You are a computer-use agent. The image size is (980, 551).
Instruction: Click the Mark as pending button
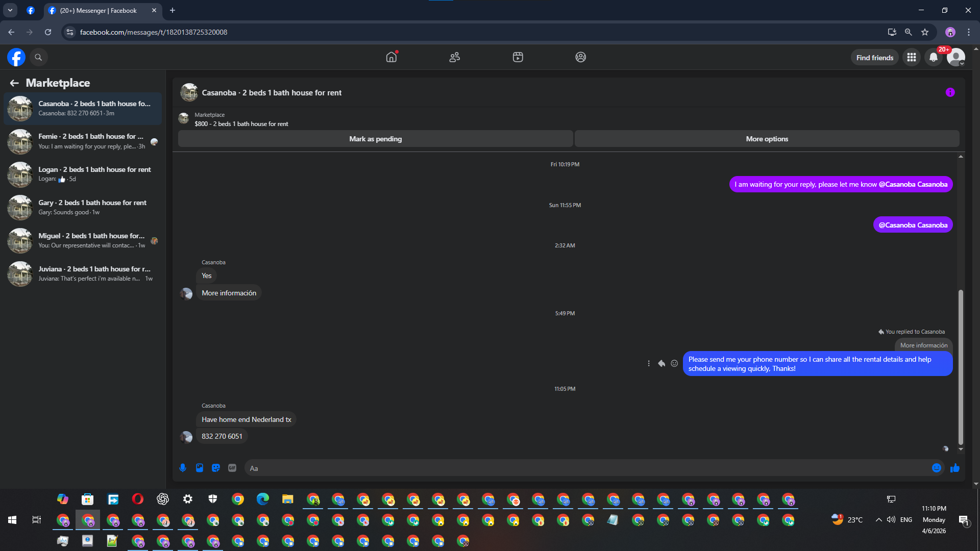[375, 139]
